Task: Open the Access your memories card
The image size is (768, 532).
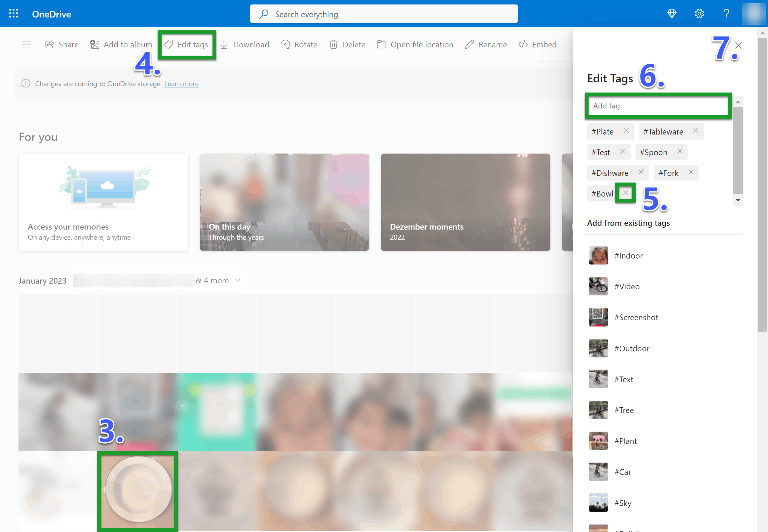Action: coord(103,202)
